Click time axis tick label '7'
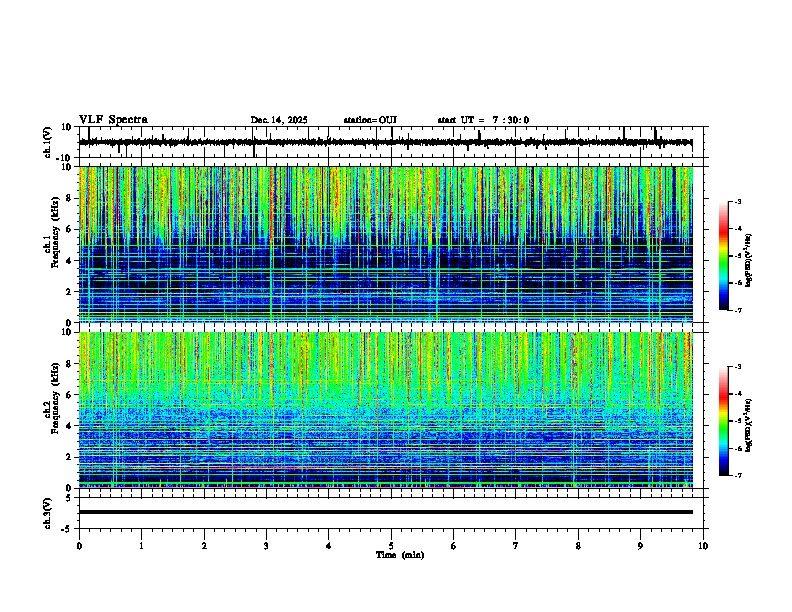The image size is (792, 612). pyautogui.click(x=516, y=546)
